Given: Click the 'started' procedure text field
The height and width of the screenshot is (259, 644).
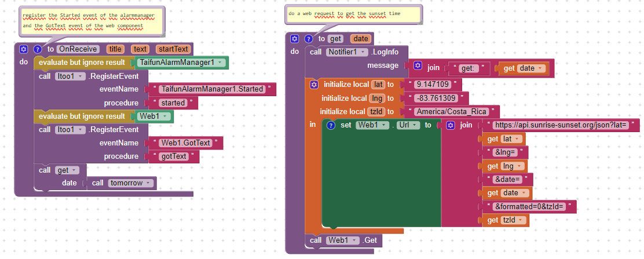Looking at the screenshot, I should (x=173, y=103).
